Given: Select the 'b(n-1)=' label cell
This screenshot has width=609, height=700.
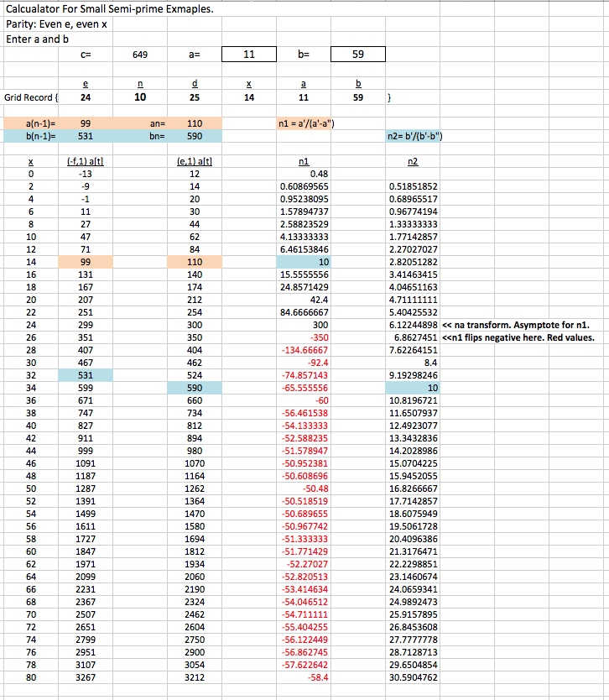Looking at the screenshot, I should point(41,136).
